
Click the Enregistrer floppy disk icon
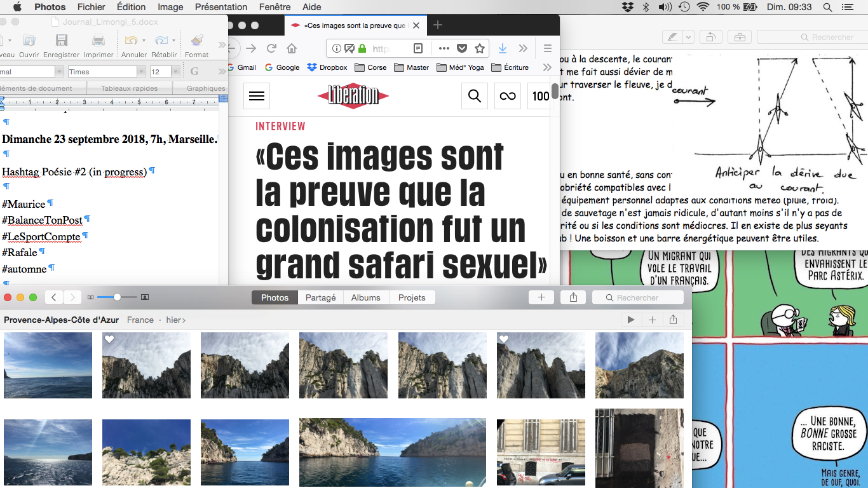[62, 41]
